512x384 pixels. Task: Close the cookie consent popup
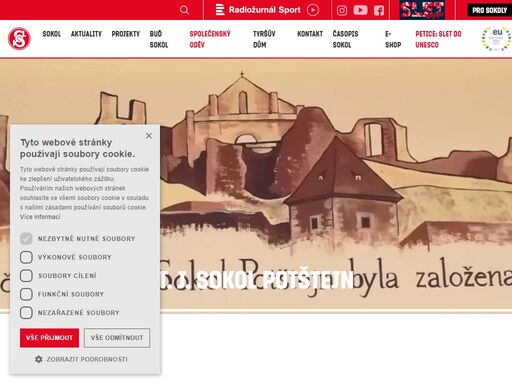pos(149,136)
